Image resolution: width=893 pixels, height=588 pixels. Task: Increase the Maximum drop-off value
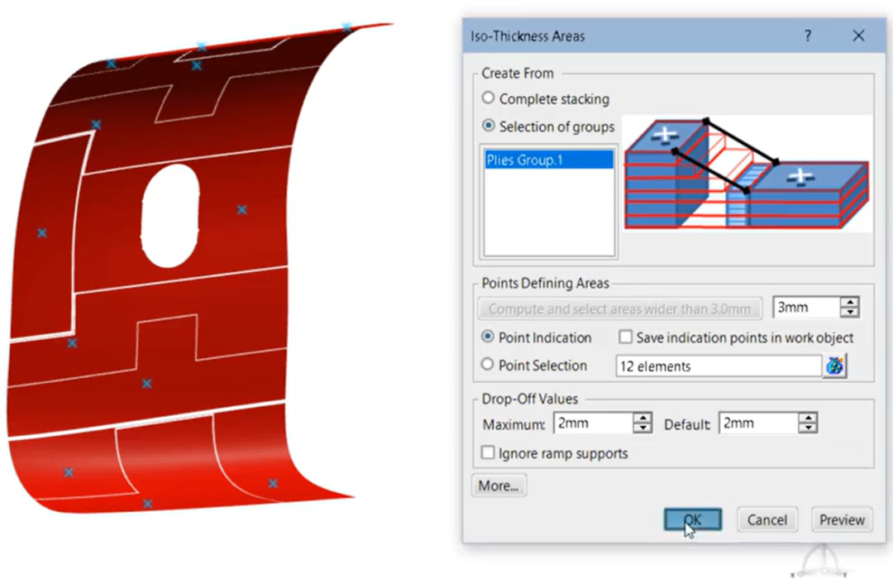642,418
